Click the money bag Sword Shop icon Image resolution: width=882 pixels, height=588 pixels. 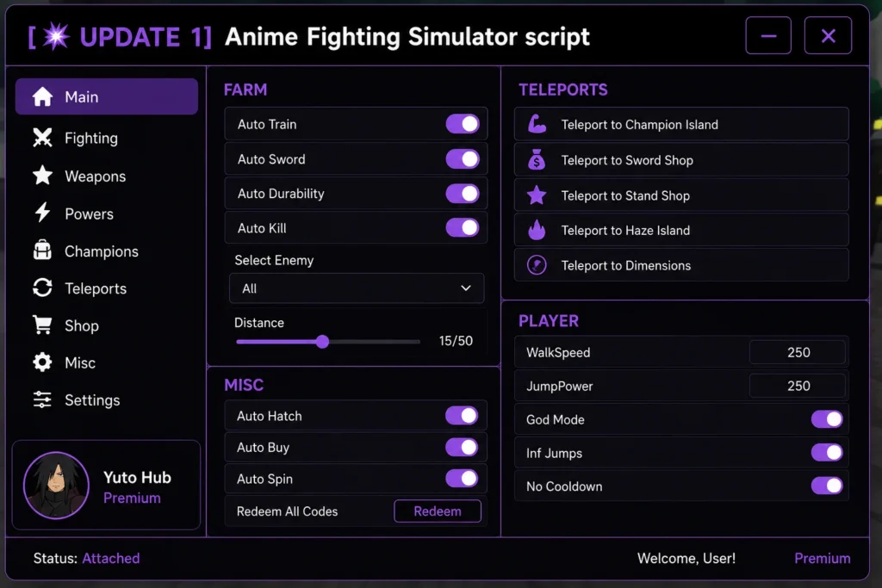click(x=537, y=159)
